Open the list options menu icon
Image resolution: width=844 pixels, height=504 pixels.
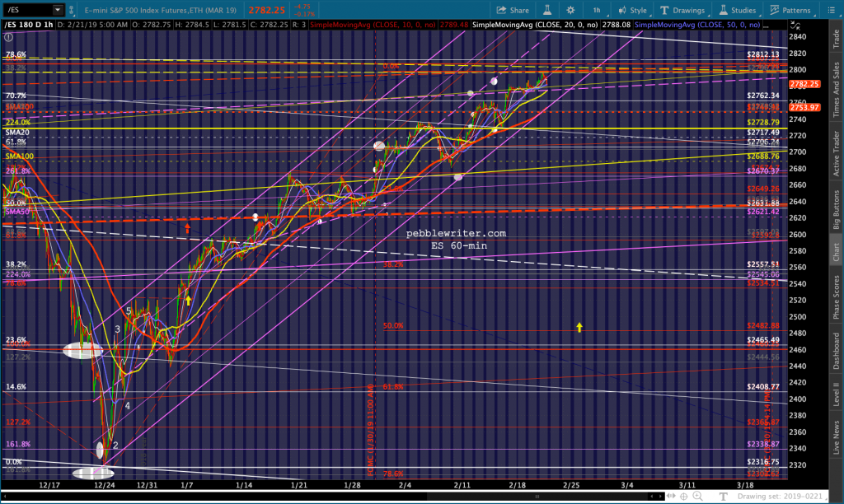(x=832, y=10)
